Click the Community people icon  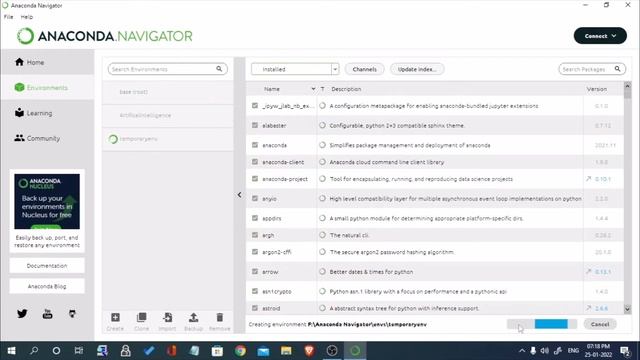19,138
